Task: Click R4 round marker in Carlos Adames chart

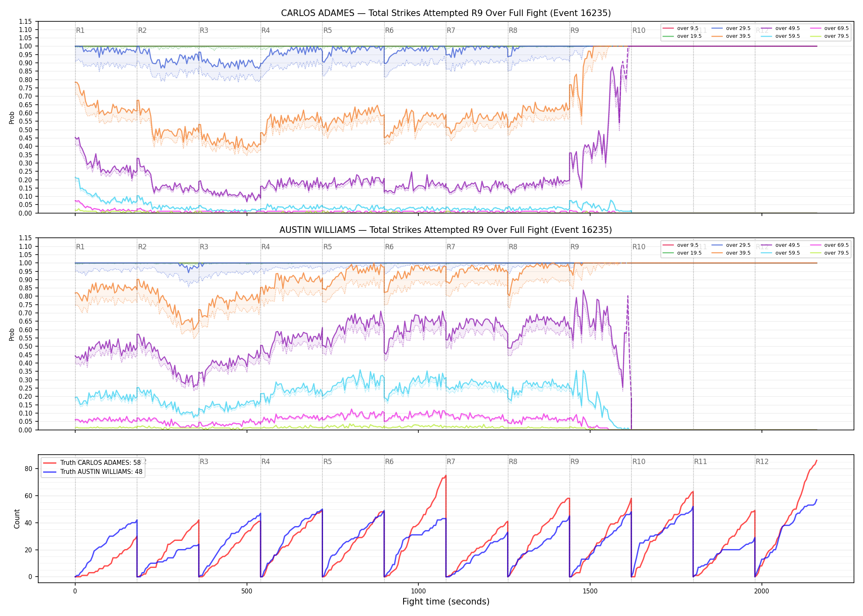Action: click(265, 30)
